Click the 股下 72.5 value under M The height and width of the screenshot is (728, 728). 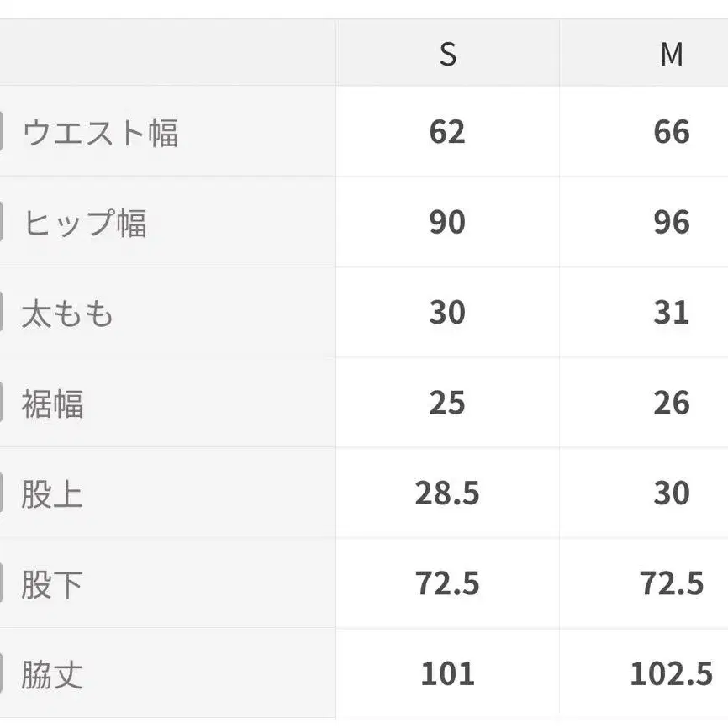[x=671, y=583]
